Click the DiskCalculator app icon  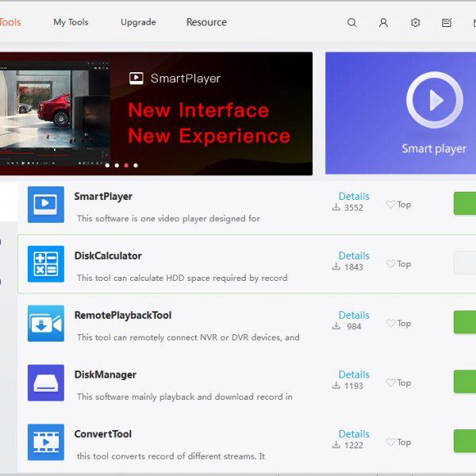click(46, 264)
